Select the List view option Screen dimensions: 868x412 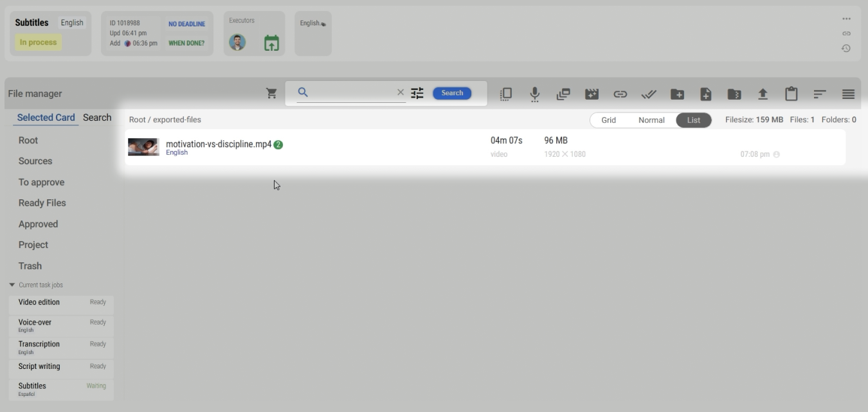point(693,120)
